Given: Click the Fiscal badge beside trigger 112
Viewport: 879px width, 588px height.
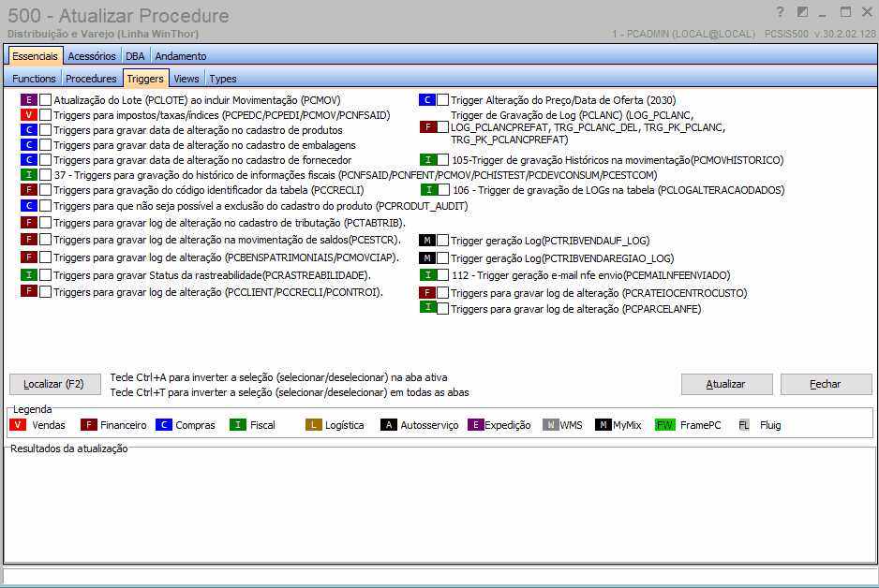Looking at the screenshot, I should click(x=428, y=275).
